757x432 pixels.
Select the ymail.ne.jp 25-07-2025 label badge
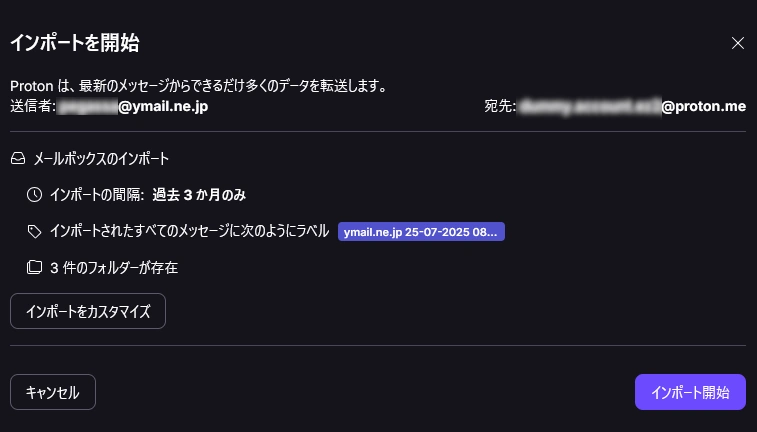(x=421, y=232)
